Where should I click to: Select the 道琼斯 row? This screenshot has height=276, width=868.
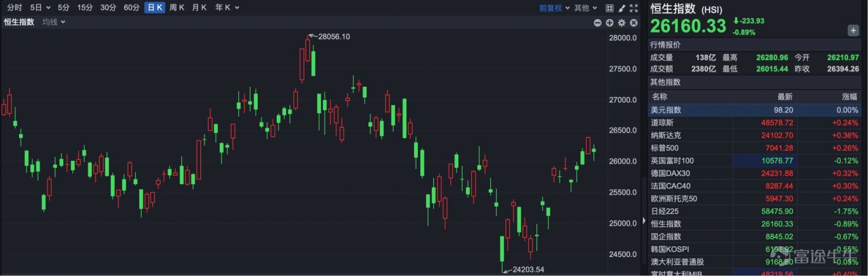pyautogui.click(x=755, y=123)
